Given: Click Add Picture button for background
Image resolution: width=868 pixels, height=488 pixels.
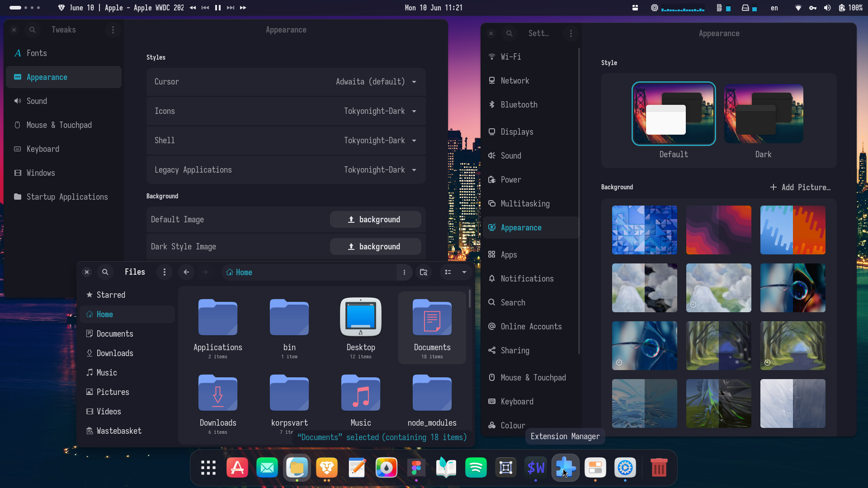Looking at the screenshot, I should tap(801, 187).
